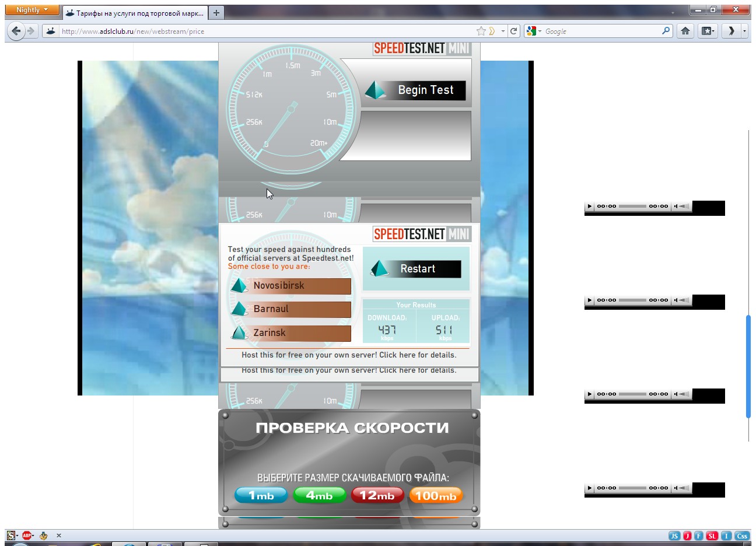756x546 pixels.
Task: Bookmark this page with the star icon
Action: 481,31
